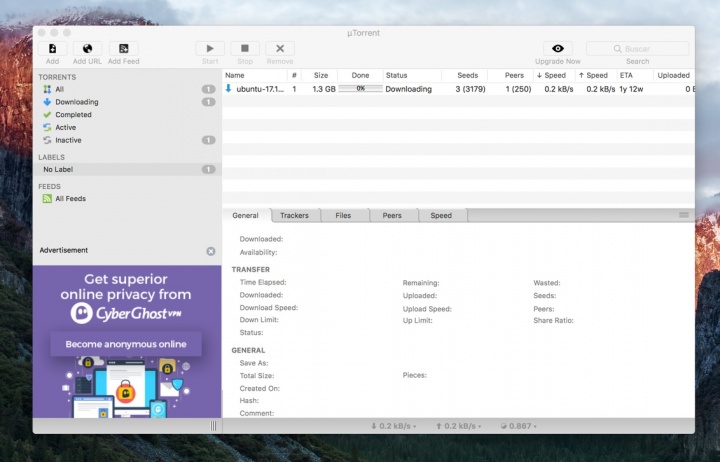Show Completed torrents in sidebar
Image resolution: width=720 pixels, height=462 pixels.
(73, 115)
